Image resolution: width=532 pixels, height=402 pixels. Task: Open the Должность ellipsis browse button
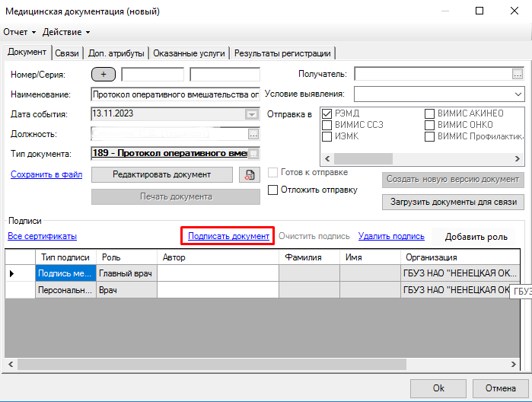(x=253, y=134)
